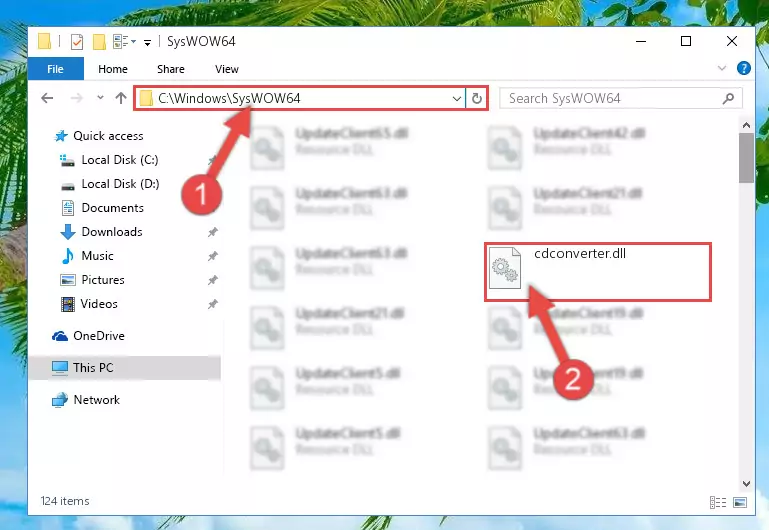
Task: Switch to Large icons view layout icon
Action: click(x=740, y=503)
